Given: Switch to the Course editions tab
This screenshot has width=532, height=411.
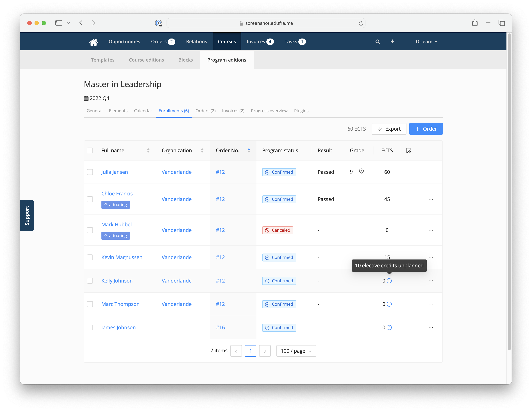Looking at the screenshot, I should coord(146,60).
